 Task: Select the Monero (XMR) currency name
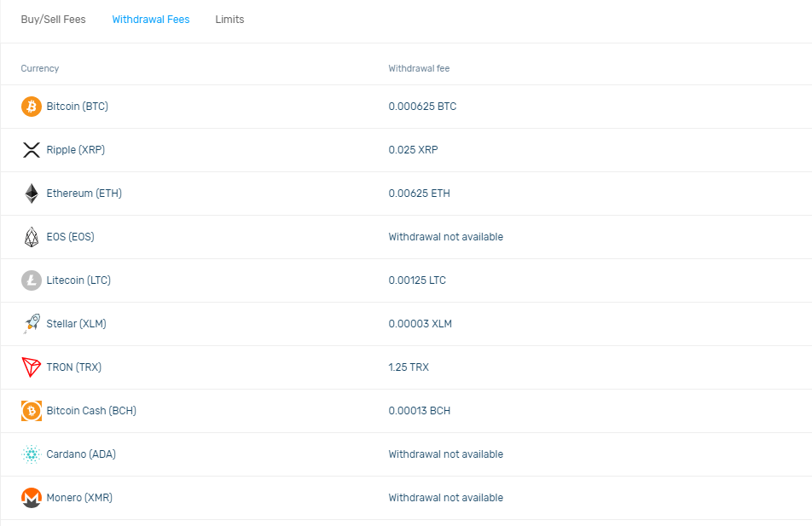point(79,498)
